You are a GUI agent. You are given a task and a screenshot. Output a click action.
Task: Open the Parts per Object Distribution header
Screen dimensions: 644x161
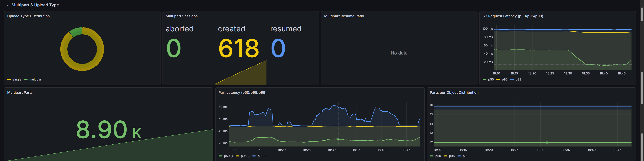click(454, 93)
